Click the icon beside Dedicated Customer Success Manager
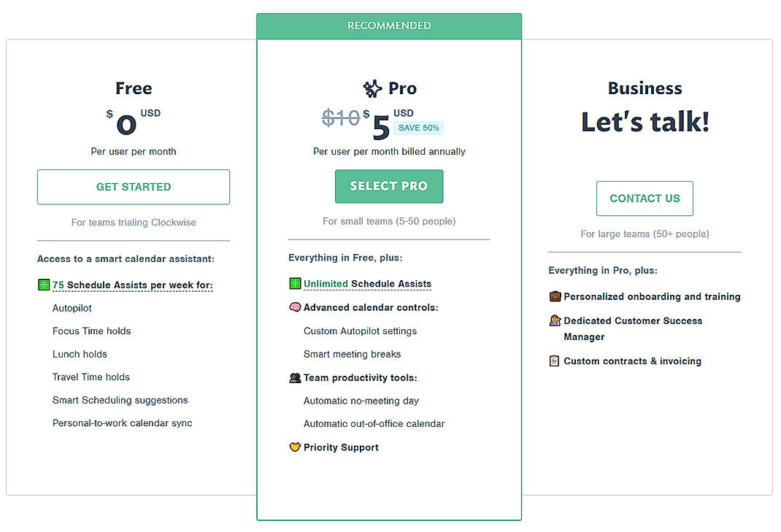The height and width of the screenshot is (532, 781). point(555,321)
